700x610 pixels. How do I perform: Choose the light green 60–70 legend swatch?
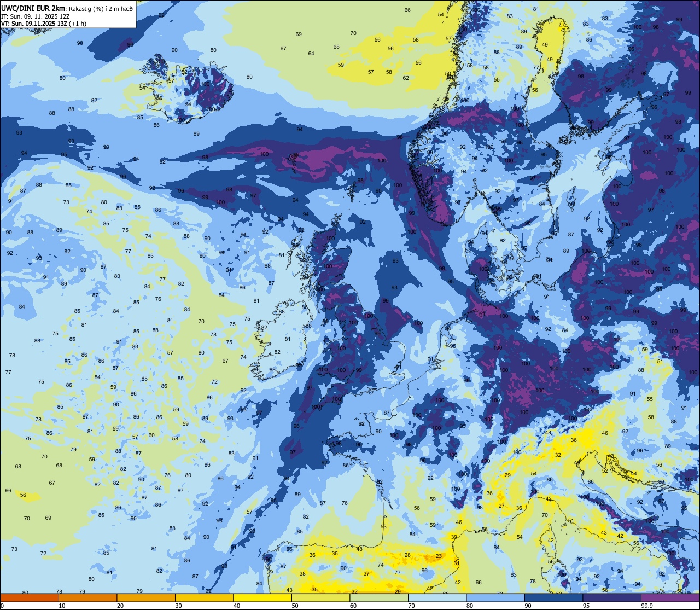coord(379,597)
